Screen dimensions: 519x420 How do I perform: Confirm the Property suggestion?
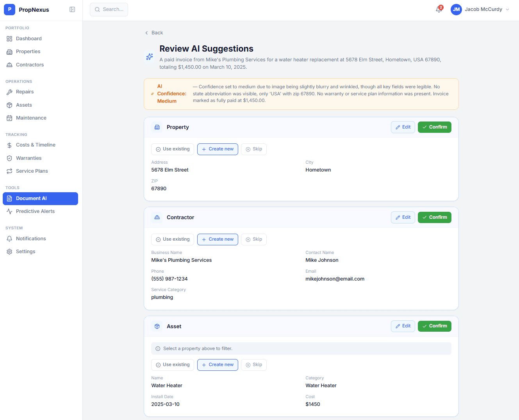[x=434, y=127]
